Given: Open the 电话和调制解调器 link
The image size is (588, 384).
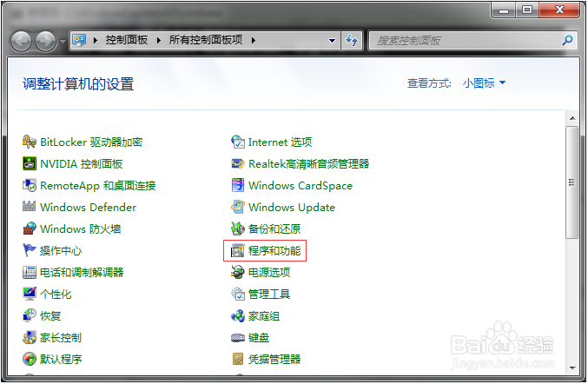Looking at the screenshot, I should [x=82, y=272].
